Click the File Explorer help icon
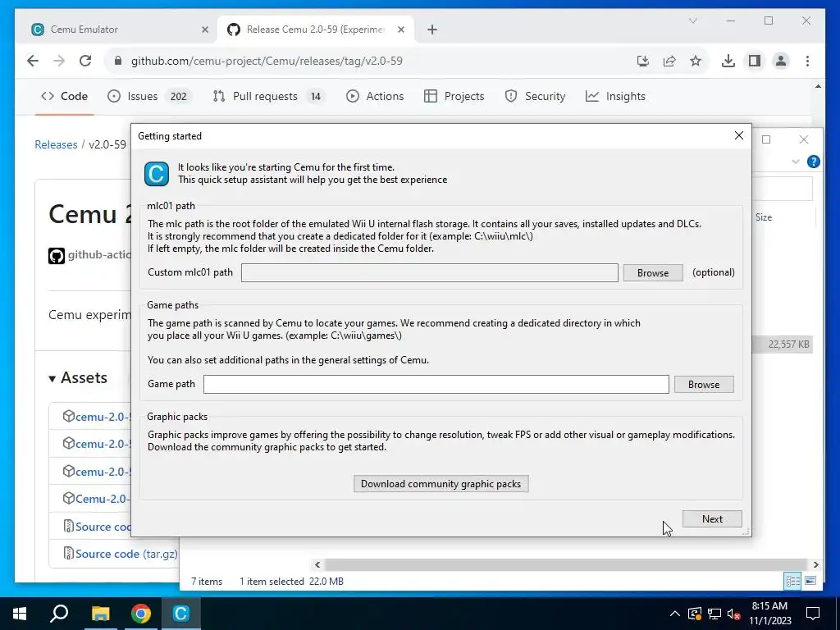 tap(813, 162)
